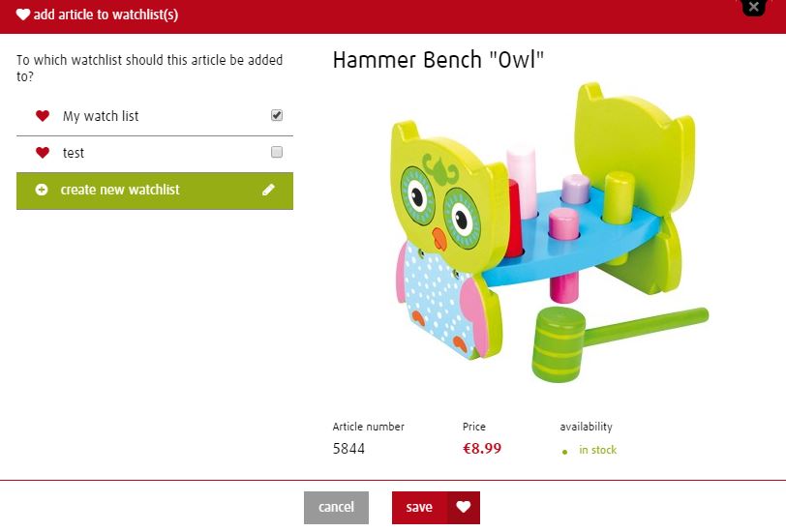
Task: Click the heart icon on the save button
Action: [x=464, y=507]
